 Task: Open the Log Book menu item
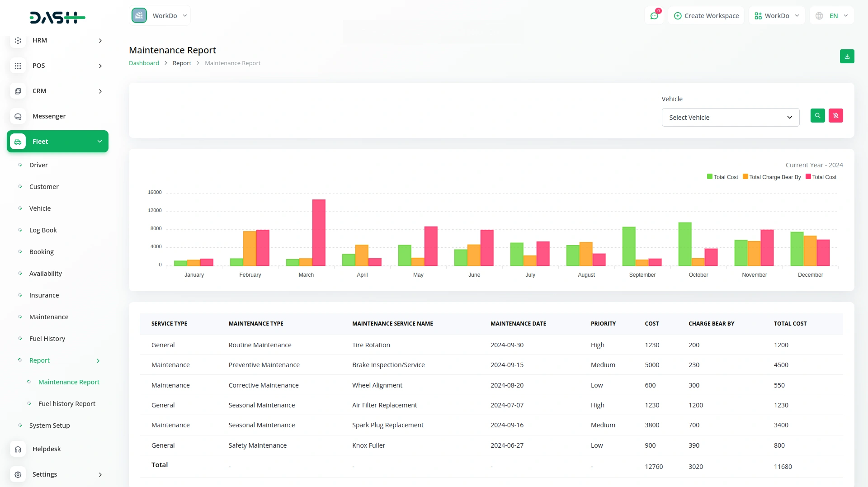coord(43,230)
